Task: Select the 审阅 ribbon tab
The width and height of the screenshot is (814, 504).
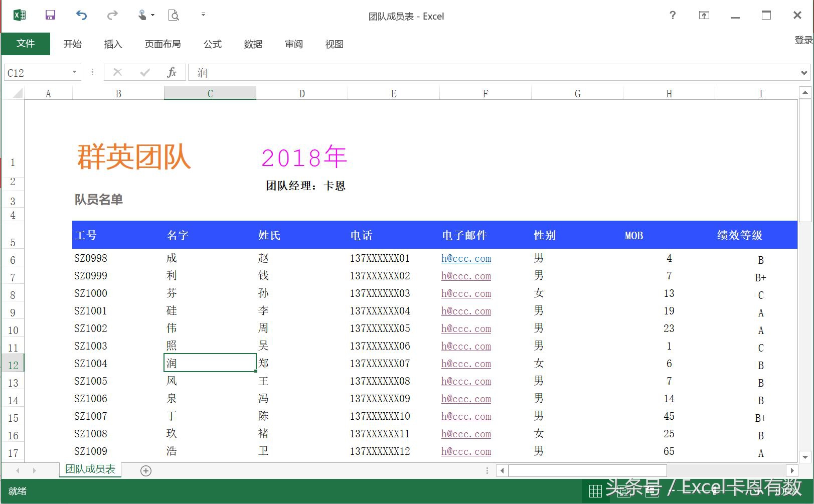Action: click(294, 44)
